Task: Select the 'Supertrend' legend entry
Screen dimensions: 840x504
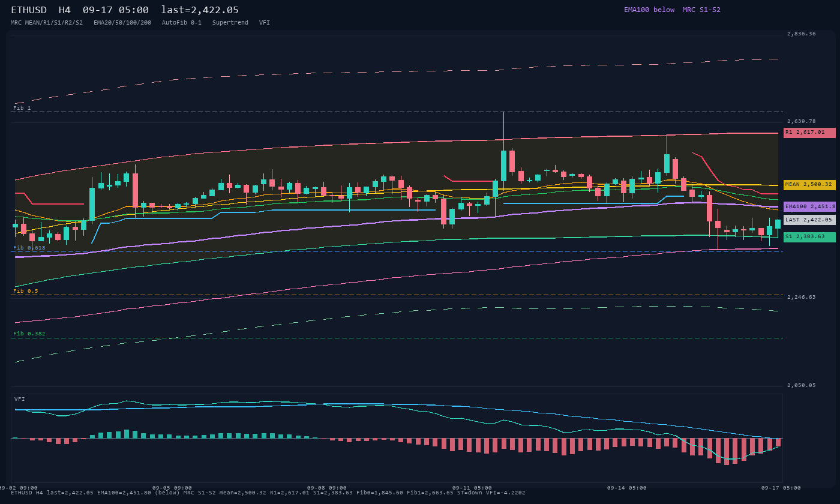Action: pyautogui.click(x=230, y=23)
